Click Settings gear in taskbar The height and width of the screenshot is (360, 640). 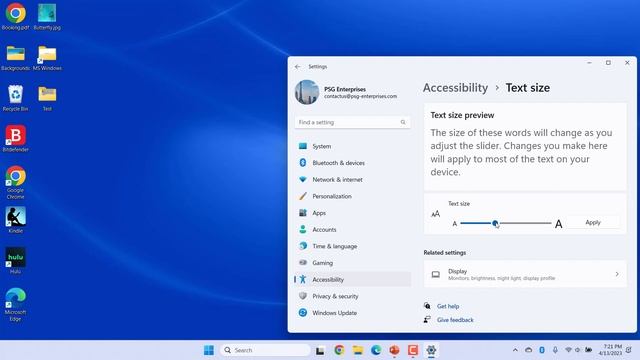(x=431, y=350)
